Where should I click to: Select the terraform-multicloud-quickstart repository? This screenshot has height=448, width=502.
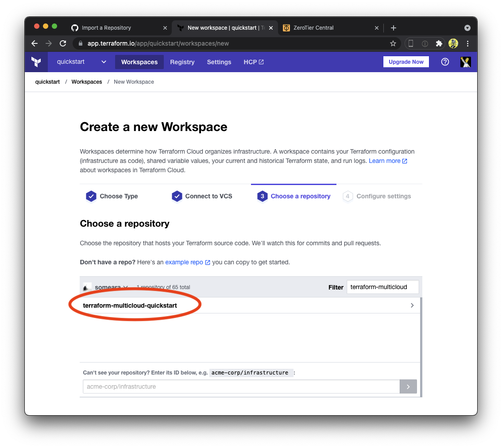250,305
